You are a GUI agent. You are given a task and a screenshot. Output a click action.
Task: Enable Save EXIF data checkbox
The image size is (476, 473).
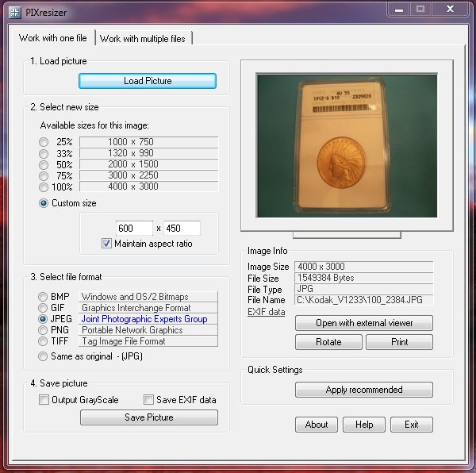pyautogui.click(x=148, y=400)
